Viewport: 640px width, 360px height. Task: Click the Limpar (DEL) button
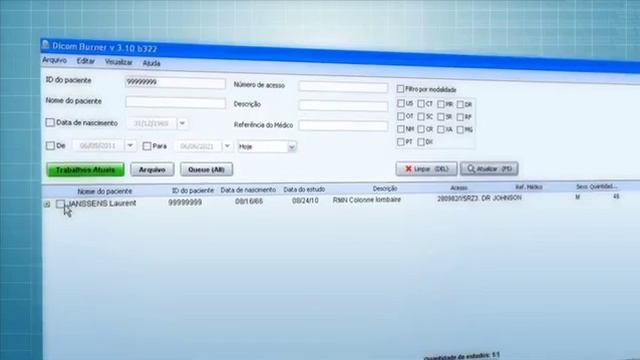(426, 169)
